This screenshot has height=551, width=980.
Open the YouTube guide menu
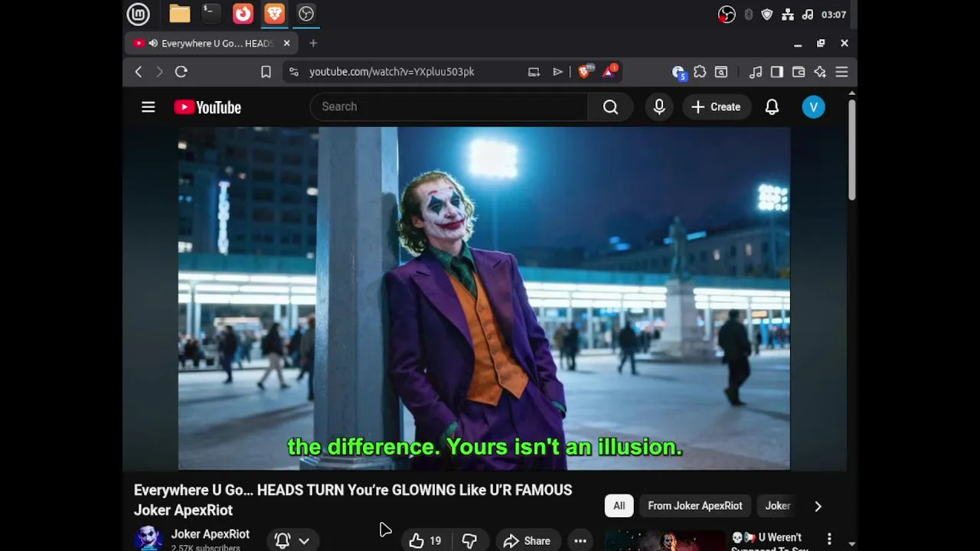tap(149, 107)
